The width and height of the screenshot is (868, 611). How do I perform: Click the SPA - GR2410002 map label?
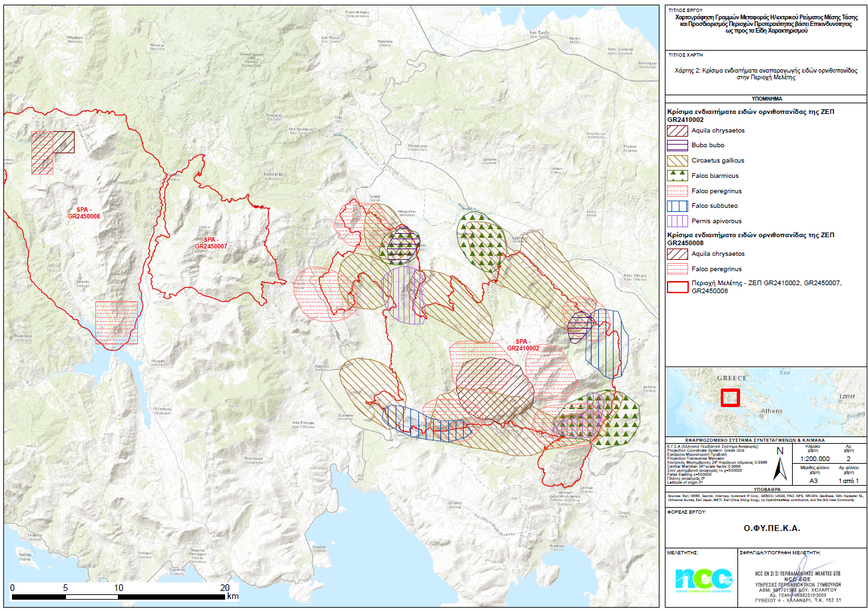[522, 344]
